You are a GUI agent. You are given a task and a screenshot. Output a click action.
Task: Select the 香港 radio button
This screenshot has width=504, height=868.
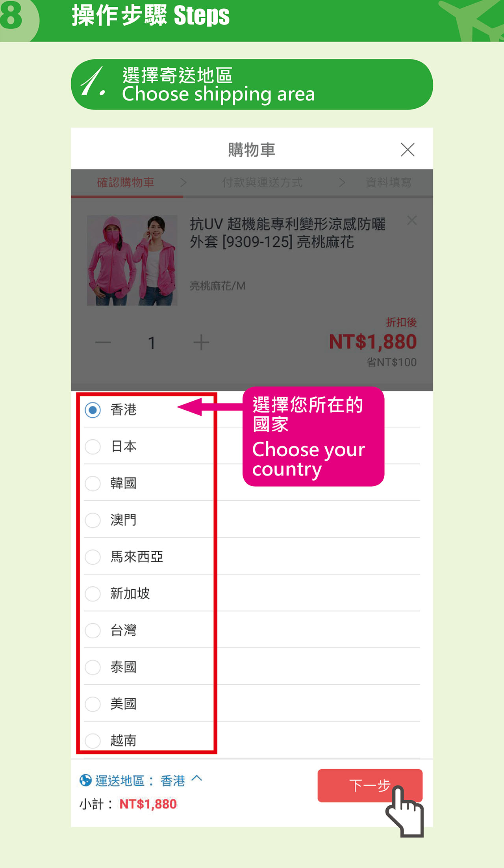(93, 410)
